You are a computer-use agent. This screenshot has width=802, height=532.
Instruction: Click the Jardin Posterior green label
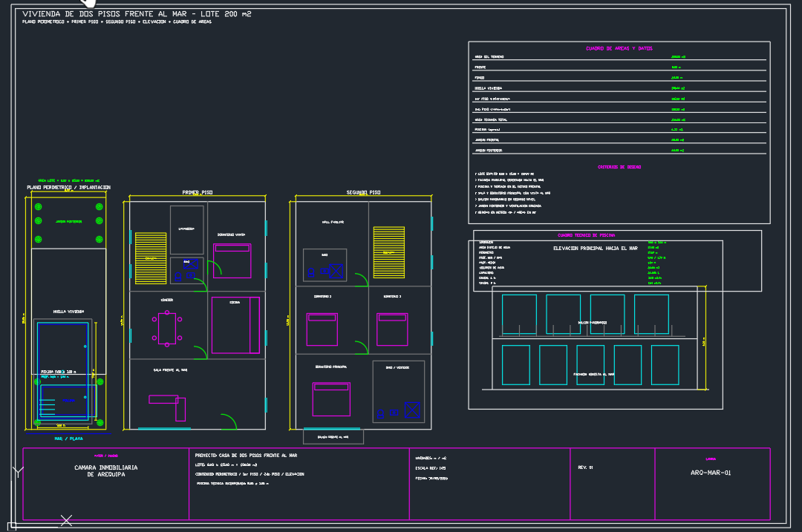point(68,221)
